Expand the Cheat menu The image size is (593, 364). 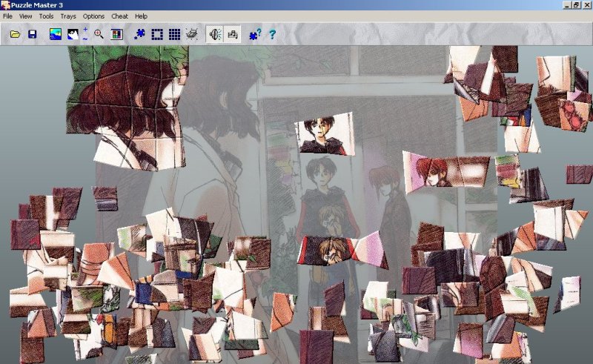coord(119,16)
